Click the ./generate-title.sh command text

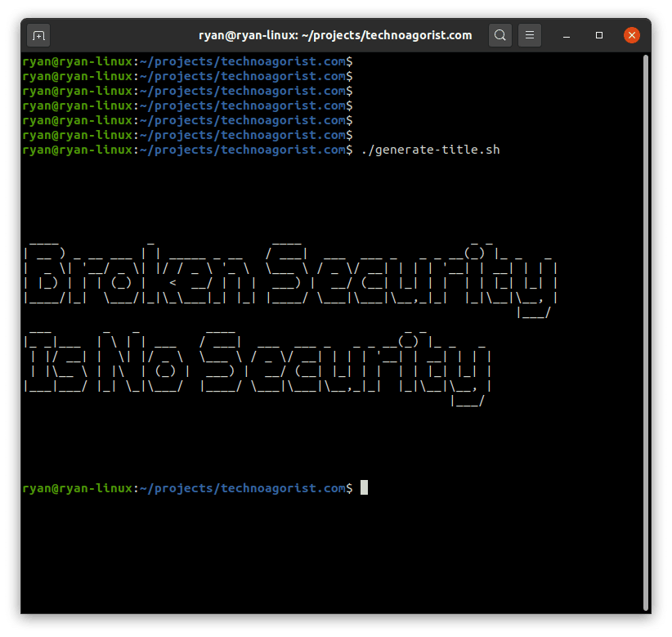coord(430,150)
